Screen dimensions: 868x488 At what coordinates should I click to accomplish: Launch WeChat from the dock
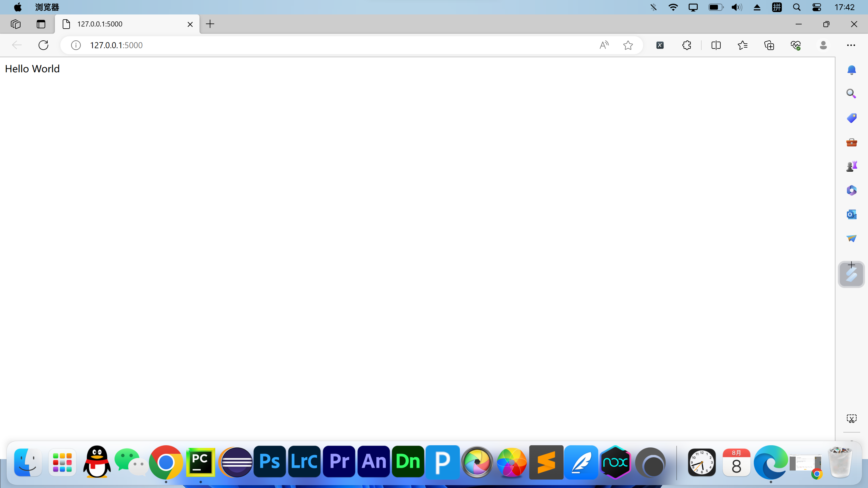tap(131, 462)
